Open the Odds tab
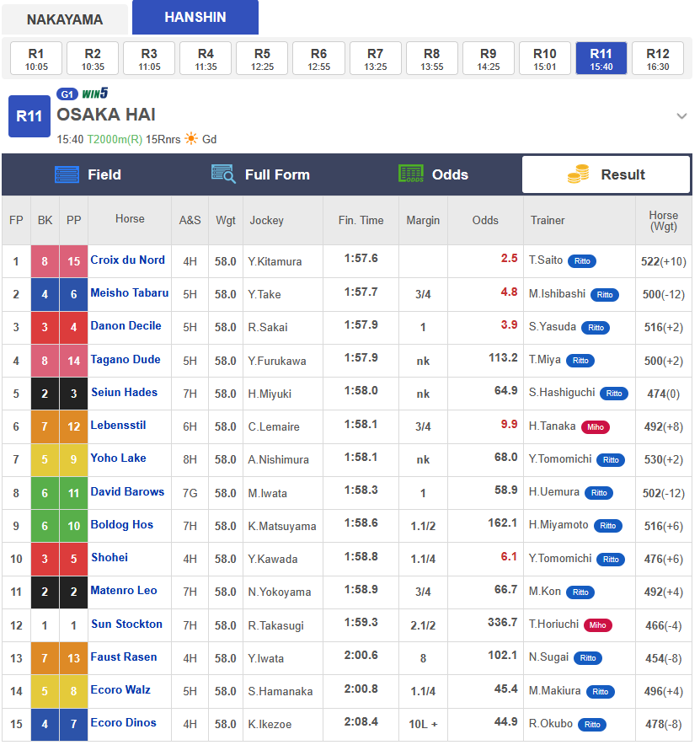 [x=434, y=174]
